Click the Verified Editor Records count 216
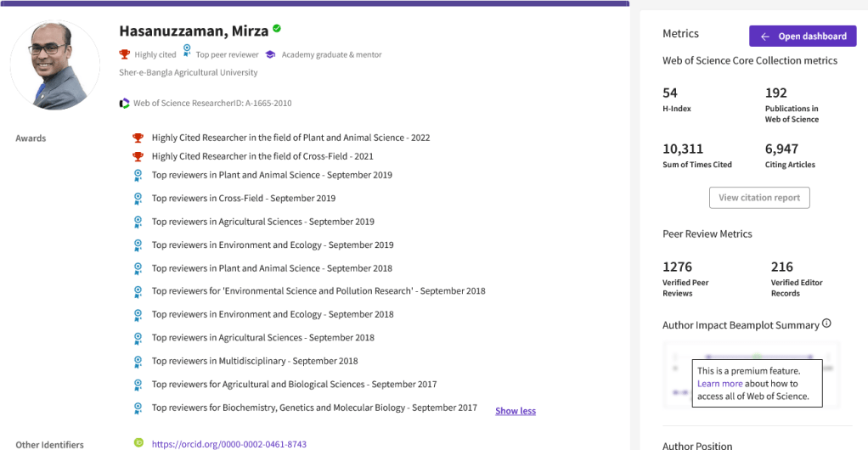Image resolution: width=868 pixels, height=450 pixels. [x=781, y=267]
